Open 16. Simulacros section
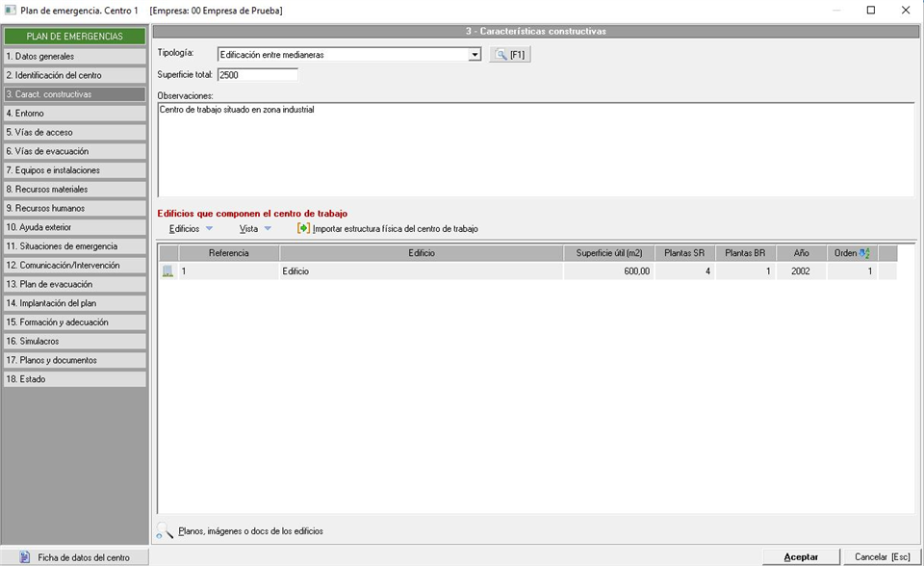 tap(75, 342)
